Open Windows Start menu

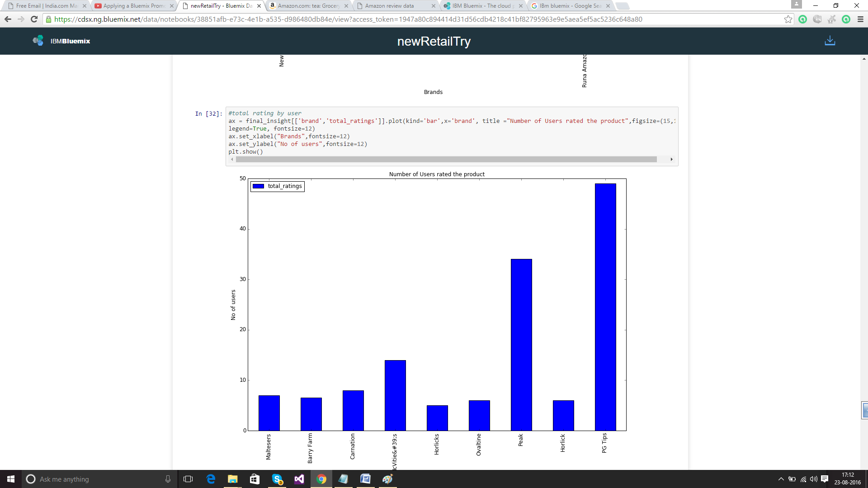(11, 479)
